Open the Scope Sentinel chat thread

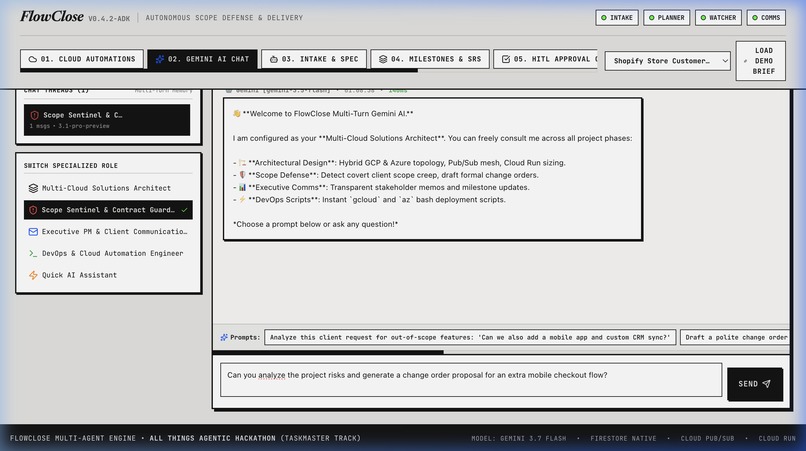(x=107, y=120)
